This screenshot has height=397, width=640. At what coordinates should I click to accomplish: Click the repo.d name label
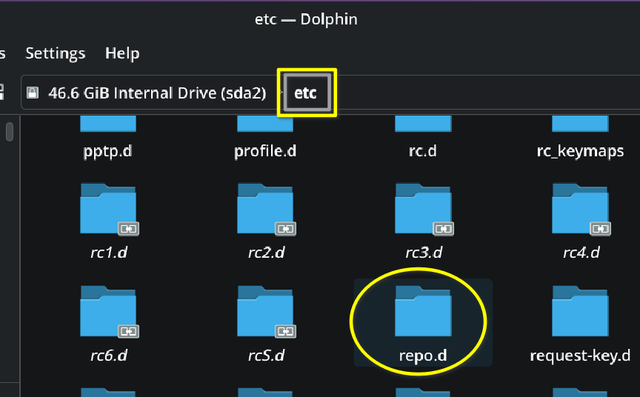coord(423,356)
